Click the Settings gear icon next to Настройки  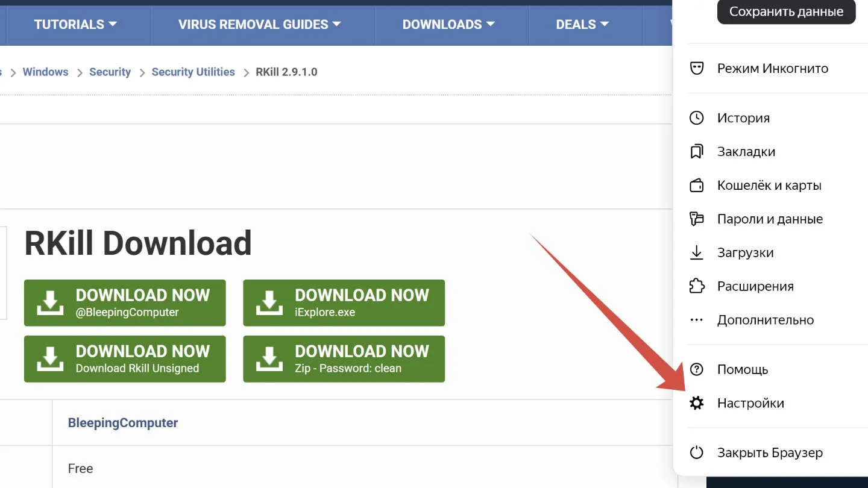[x=697, y=403]
